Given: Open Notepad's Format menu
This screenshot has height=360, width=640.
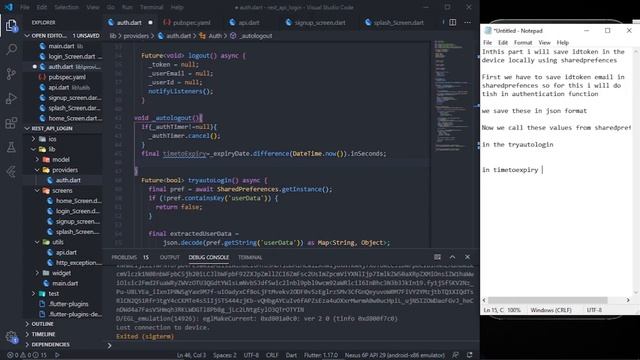Looking at the screenshot, I should [x=523, y=42].
